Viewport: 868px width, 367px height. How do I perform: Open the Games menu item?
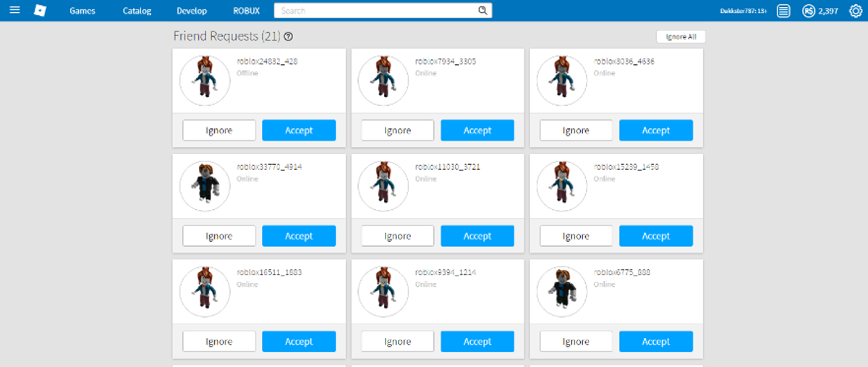coord(82,11)
